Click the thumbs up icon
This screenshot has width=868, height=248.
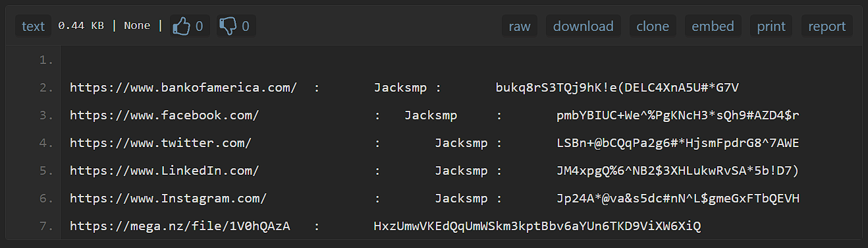click(x=181, y=26)
